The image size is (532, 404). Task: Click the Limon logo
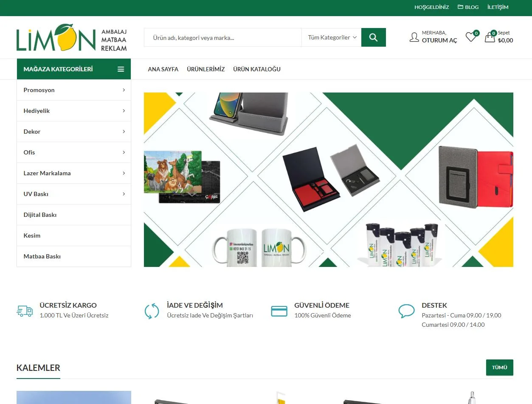[x=71, y=37]
